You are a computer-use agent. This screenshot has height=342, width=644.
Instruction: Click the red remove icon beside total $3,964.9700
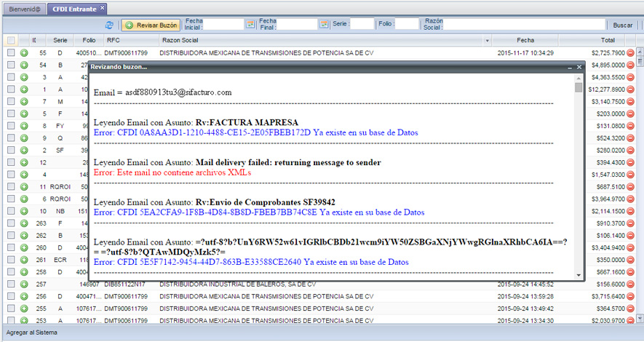pos(630,199)
